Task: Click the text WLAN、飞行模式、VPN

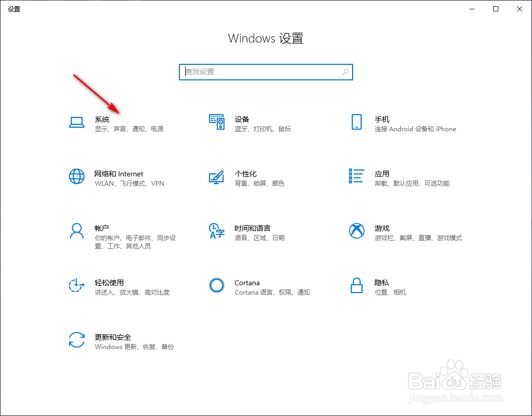Action: (129, 184)
